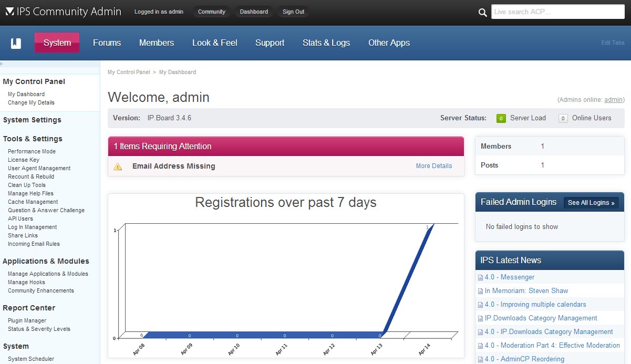
Task: Click the search magnifier icon
Action: pos(483,13)
